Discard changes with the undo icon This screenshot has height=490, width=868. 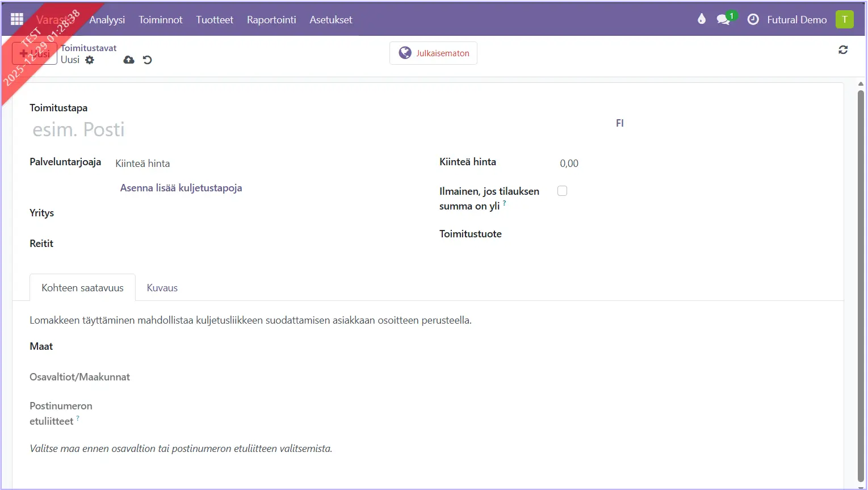(x=148, y=60)
